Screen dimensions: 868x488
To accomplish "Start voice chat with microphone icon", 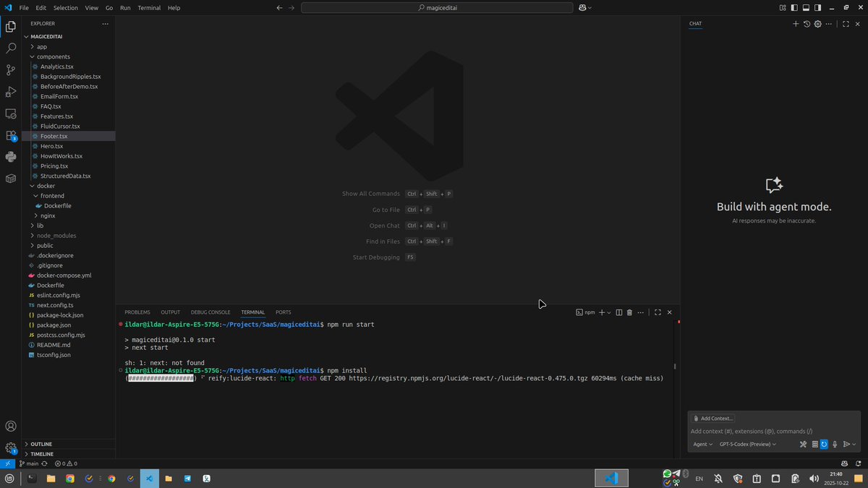I will (835, 445).
